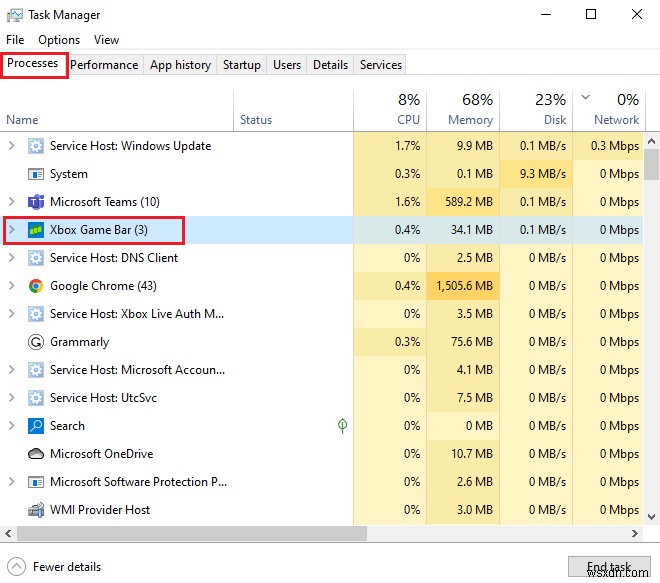Open the Options menu
660x583 pixels.
click(59, 40)
